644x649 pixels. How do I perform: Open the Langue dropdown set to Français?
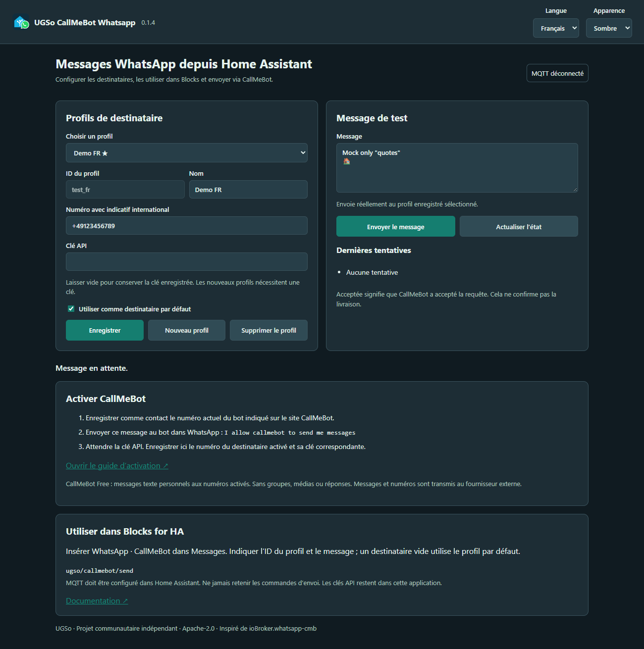click(x=556, y=28)
